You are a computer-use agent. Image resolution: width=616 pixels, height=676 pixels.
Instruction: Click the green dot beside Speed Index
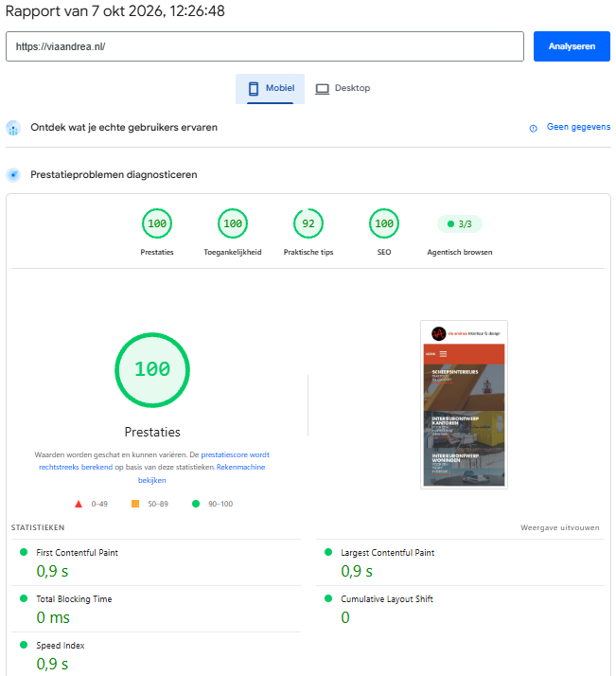24,645
